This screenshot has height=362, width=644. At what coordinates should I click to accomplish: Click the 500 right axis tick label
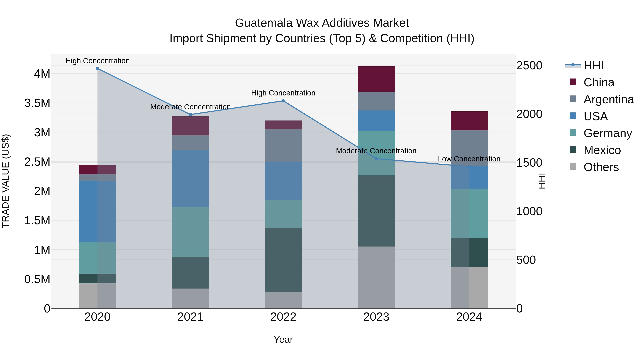pyautogui.click(x=526, y=260)
